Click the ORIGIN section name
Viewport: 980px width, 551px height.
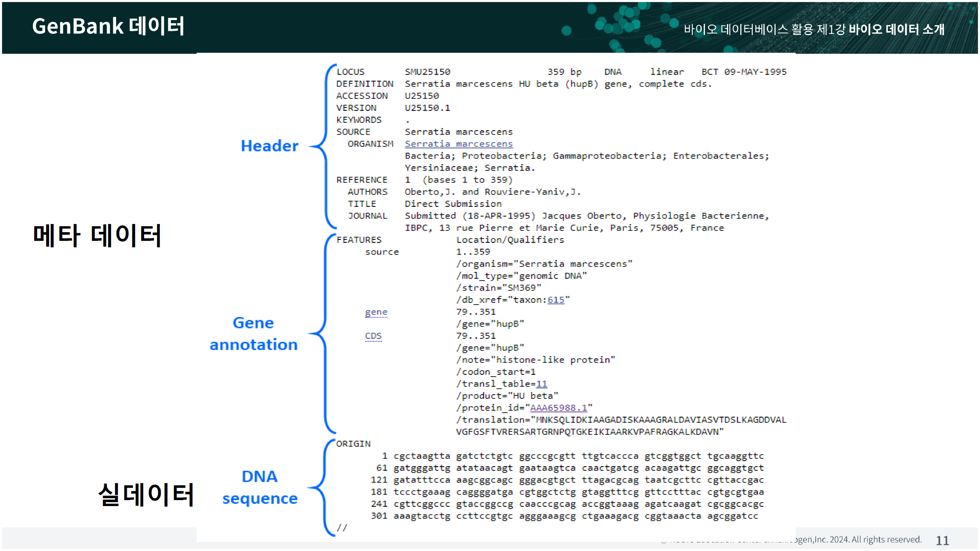click(353, 444)
